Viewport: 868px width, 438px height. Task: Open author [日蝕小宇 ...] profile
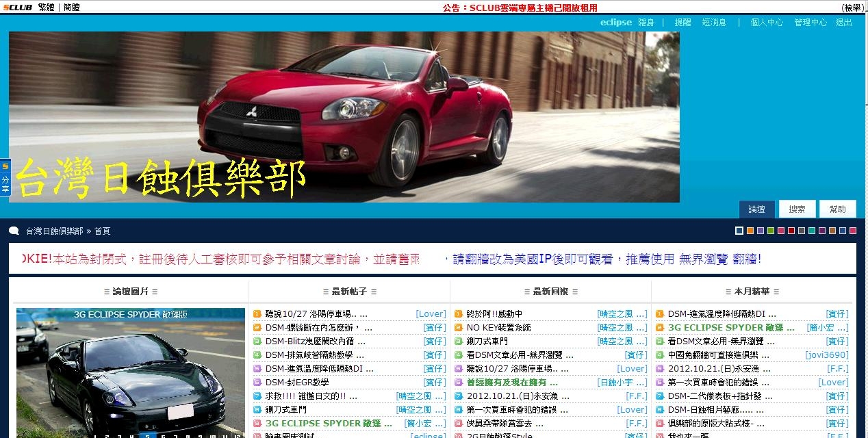tap(622, 383)
